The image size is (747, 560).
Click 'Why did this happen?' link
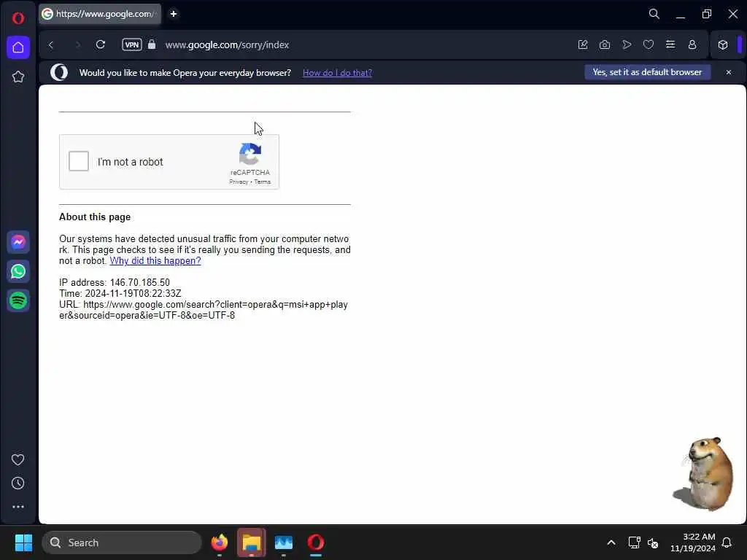[x=155, y=260]
